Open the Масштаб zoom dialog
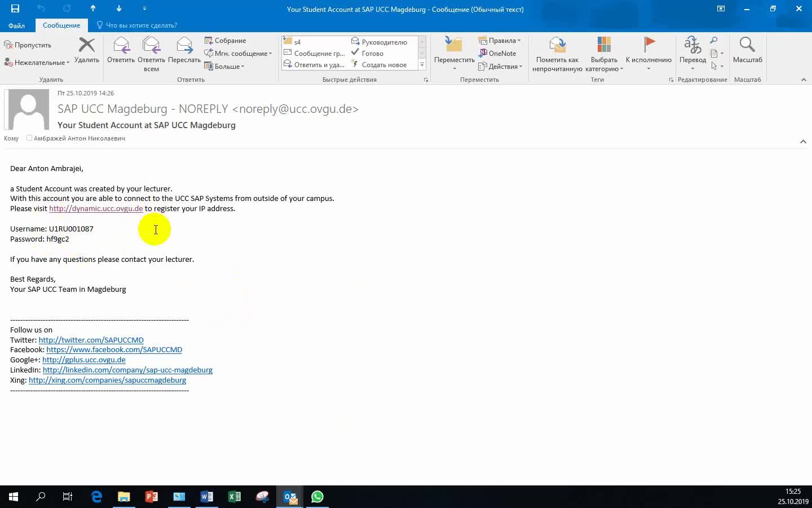Image resolution: width=812 pixels, height=508 pixels. point(747,50)
